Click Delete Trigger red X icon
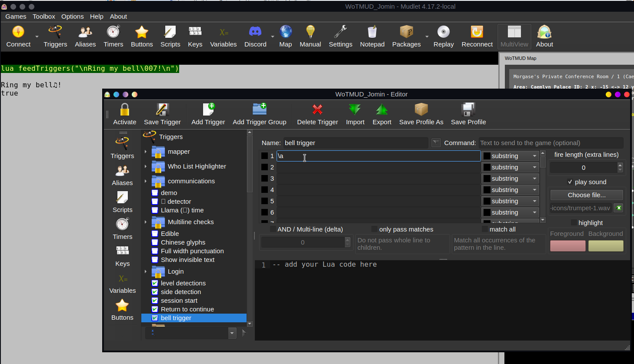 coord(317,109)
